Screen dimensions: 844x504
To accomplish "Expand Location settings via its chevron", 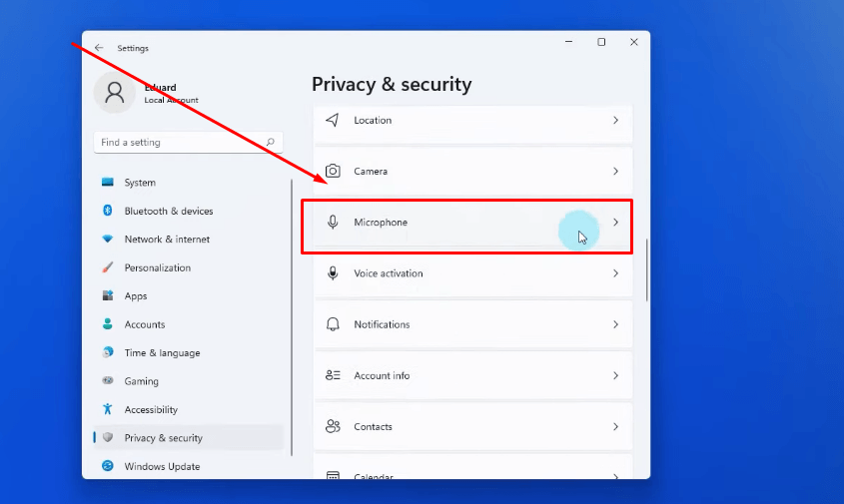I will pyautogui.click(x=616, y=120).
